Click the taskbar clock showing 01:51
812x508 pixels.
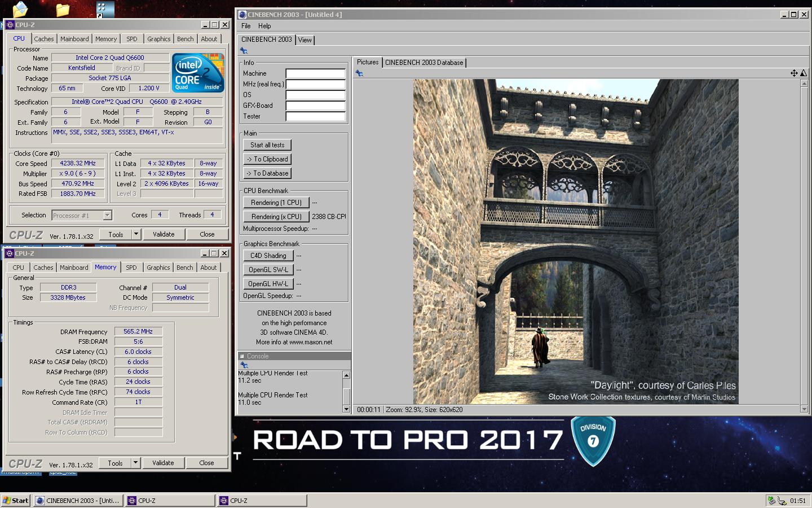pyautogui.click(x=798, y=501)
